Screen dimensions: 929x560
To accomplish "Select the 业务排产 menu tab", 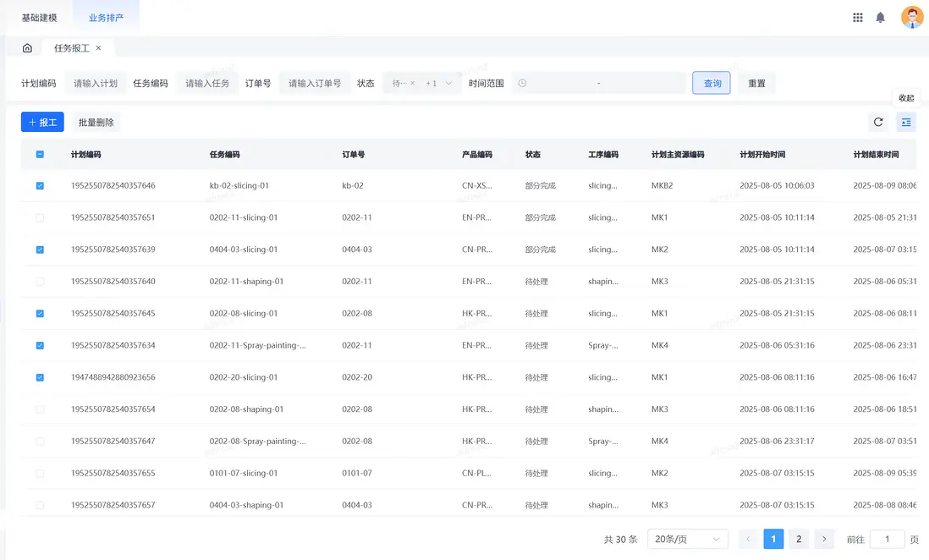I will 106,18.
